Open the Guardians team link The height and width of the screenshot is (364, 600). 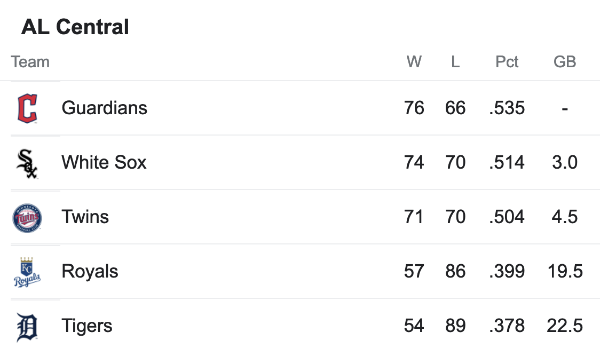pos(105,108)
